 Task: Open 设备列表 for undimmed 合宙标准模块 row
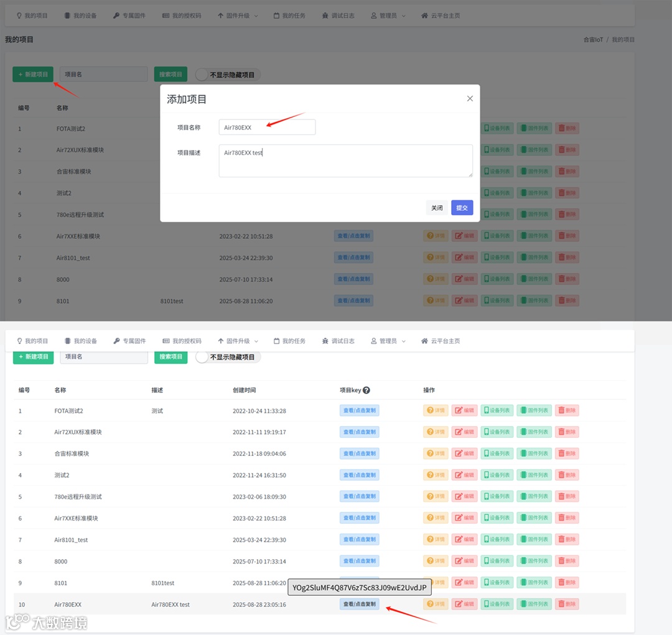point(497,453)
